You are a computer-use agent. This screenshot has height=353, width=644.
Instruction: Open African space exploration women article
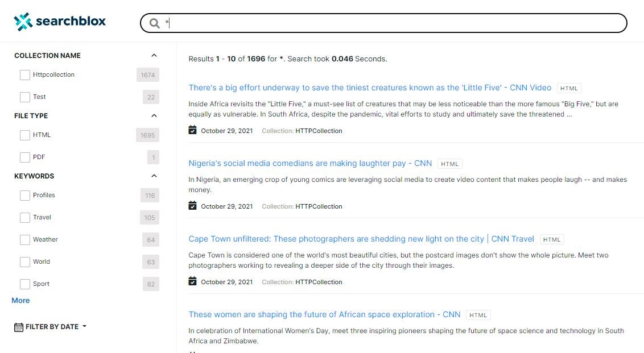click(324, 314)
